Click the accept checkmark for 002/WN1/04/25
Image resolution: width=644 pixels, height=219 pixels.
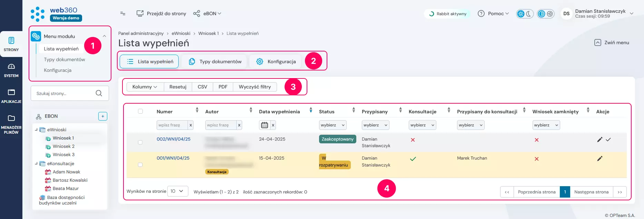point(608,140)
